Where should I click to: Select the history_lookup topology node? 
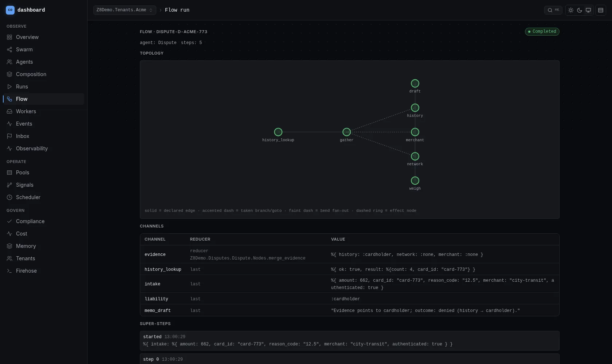pyautogui.click(x=278, y=132)
